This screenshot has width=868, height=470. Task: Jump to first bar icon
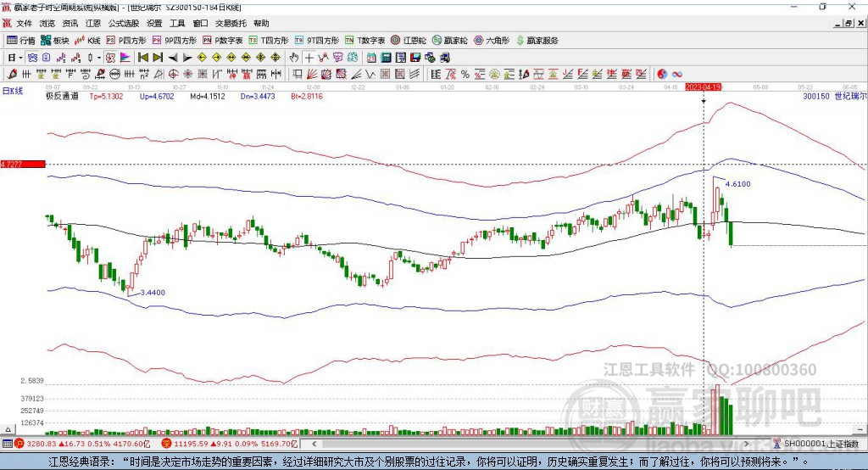point(143,58)
